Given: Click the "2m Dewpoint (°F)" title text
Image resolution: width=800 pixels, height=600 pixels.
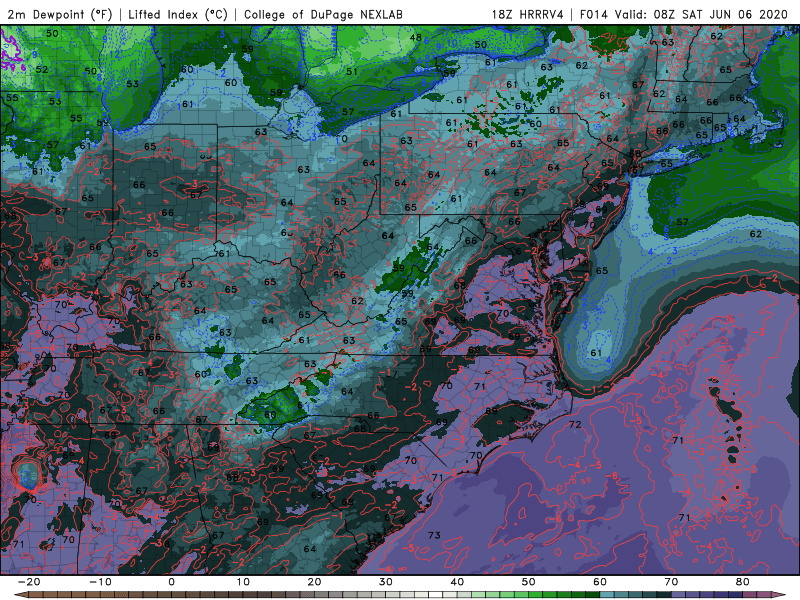Looking at the screenshot, I should point(60,15).
